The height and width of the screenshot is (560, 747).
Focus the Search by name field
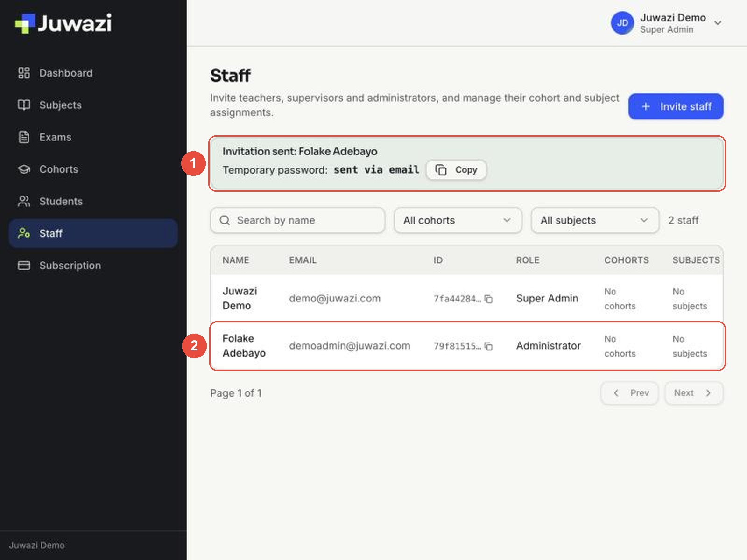297,220
